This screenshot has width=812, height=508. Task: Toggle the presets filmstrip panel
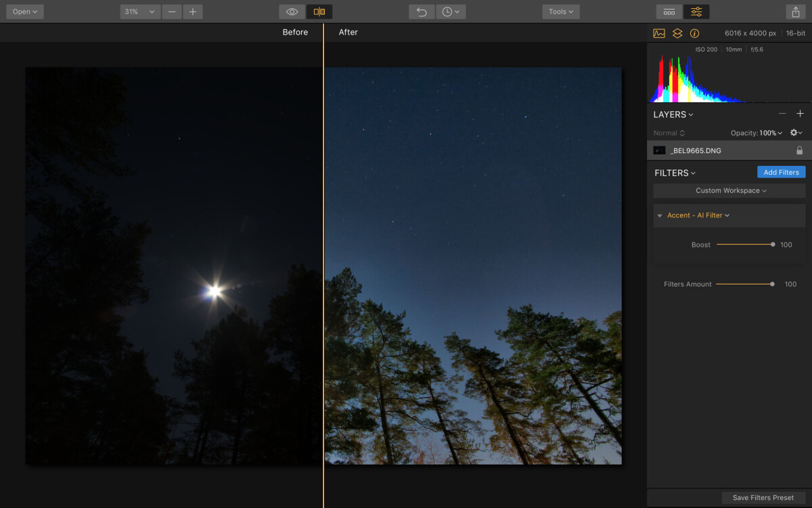[x=669, y=12]
